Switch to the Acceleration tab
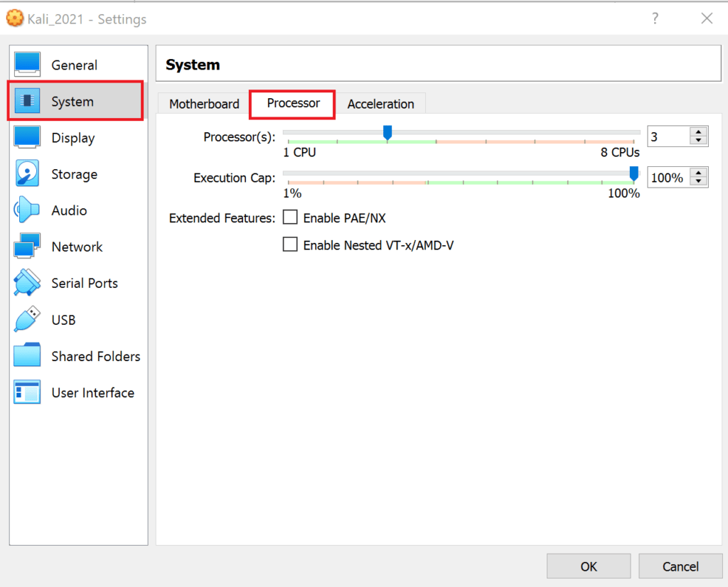 coord(381,104)
